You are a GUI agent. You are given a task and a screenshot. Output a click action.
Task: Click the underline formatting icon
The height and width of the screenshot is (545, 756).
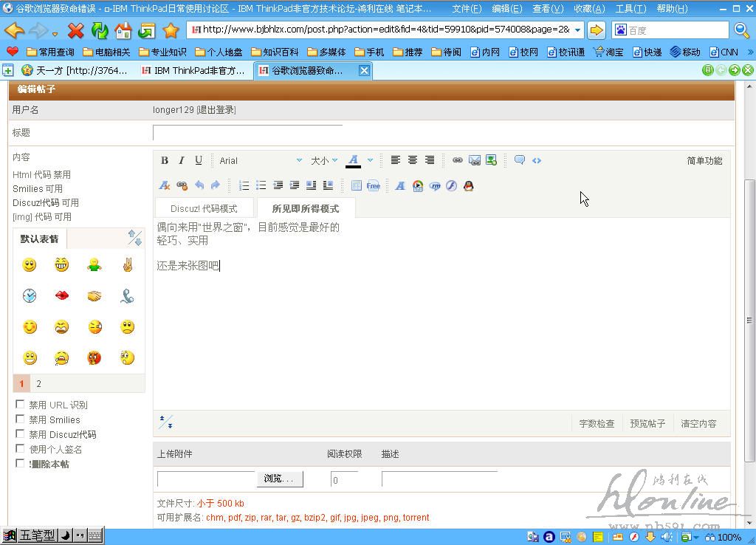198,160
